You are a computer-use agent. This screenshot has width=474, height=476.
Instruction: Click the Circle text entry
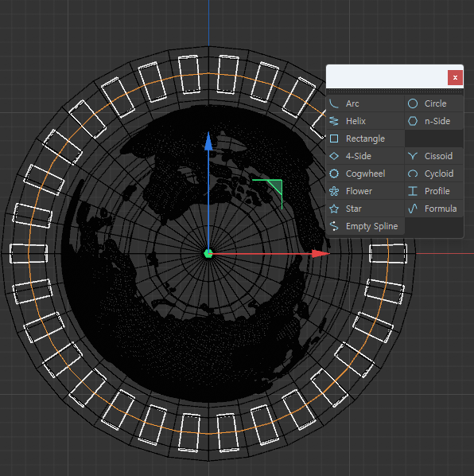coord(436,103)
